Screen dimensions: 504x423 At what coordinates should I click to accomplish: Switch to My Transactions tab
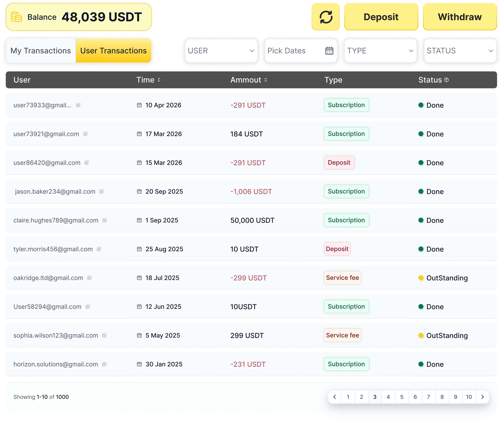click(x=41, y=51)
